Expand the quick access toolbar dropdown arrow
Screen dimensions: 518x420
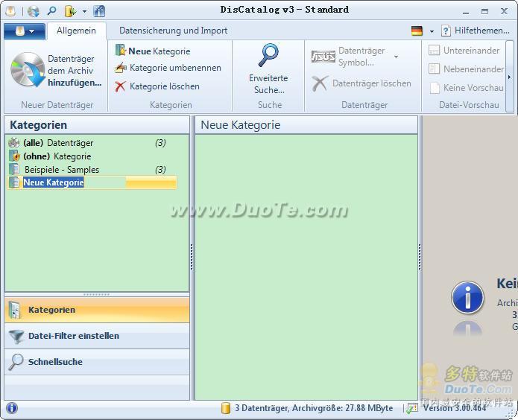84,12
